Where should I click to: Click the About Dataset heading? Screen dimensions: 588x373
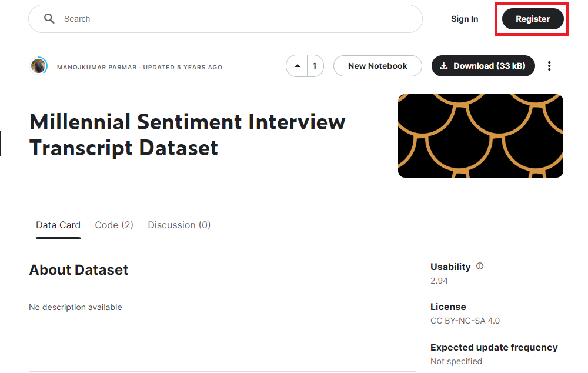(x=78, y=269)
